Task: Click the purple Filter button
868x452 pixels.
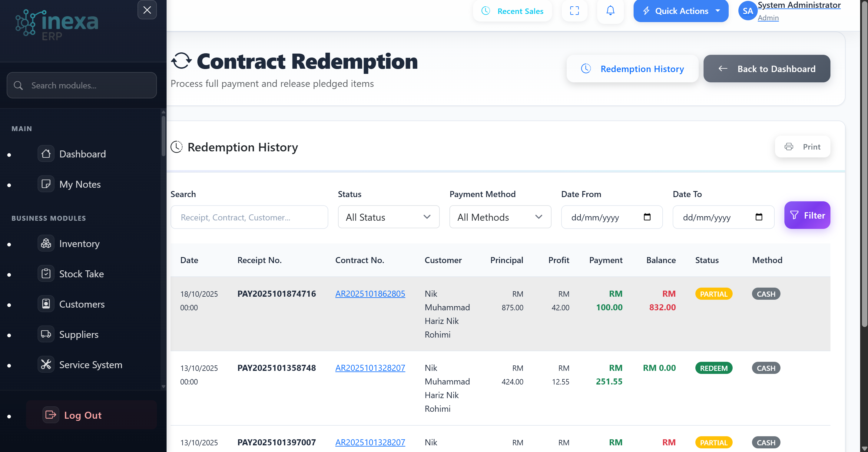Action: coord(807,215)
